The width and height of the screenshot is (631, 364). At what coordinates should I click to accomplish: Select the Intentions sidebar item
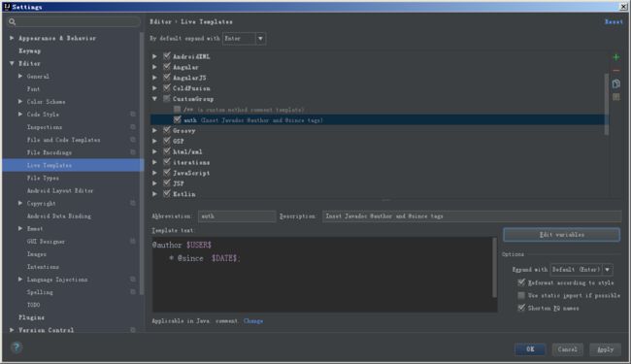click(x=43, y=267)
